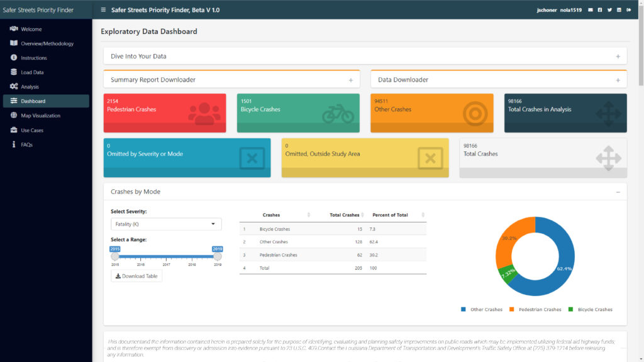The image size is (644, 362).
Task: Click the Download Table button
Action: point(136,275)
